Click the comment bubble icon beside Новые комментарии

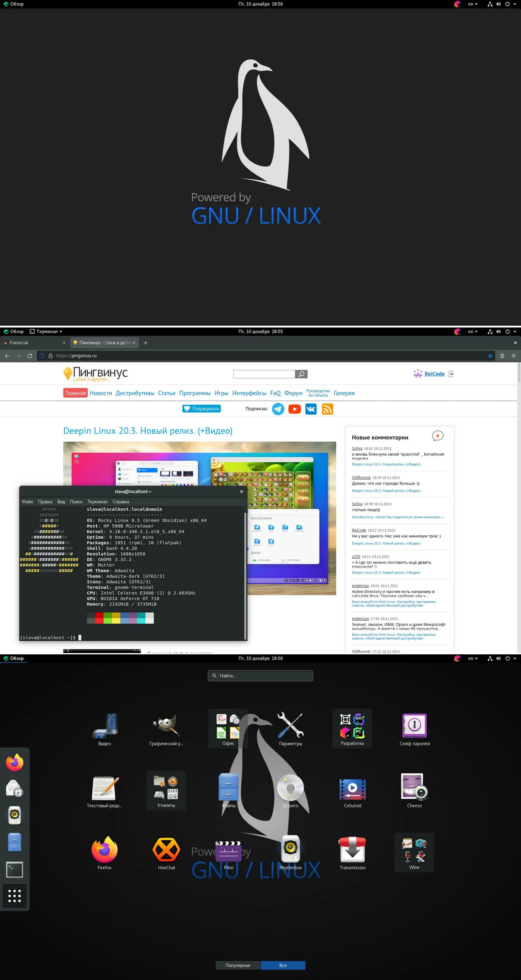click(x=438, y=436)
